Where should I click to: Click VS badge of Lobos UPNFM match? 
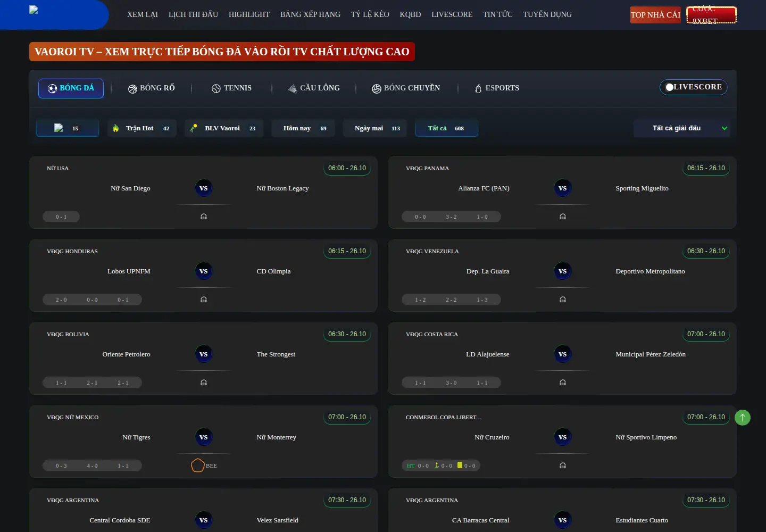(x=204, y=271)
